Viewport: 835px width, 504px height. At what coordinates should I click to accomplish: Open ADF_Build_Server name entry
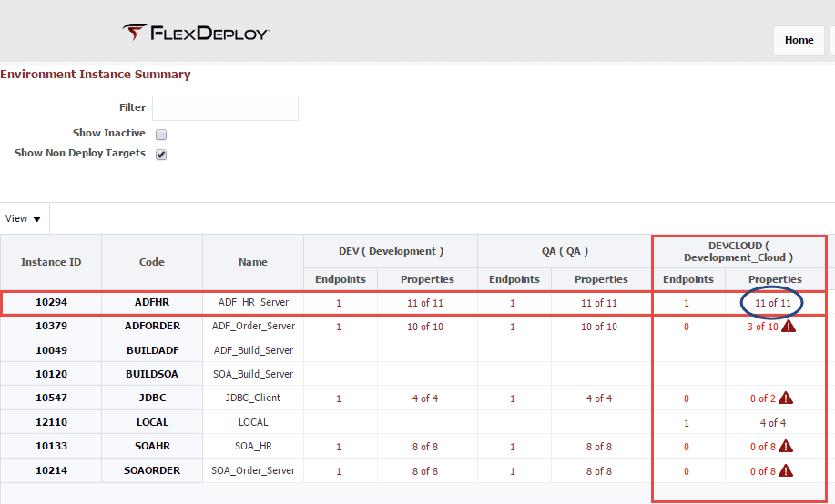click(x=253, y=350)
